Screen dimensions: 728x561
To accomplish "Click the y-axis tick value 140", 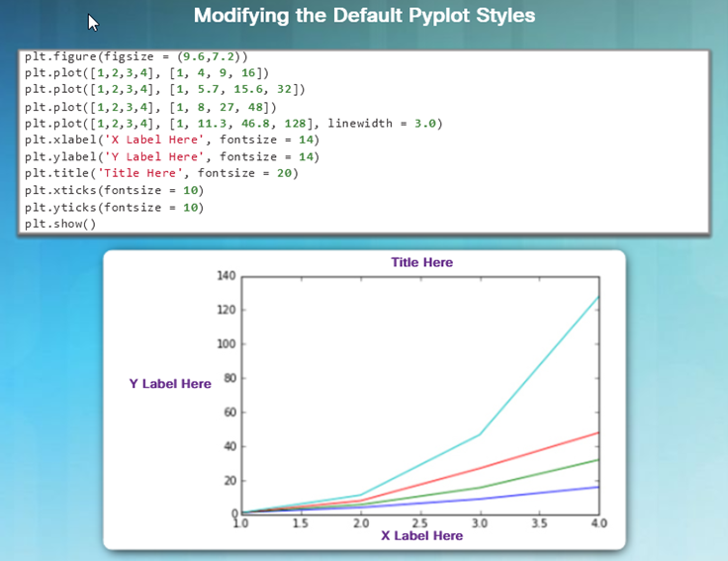I will click(x=227, y=276).
